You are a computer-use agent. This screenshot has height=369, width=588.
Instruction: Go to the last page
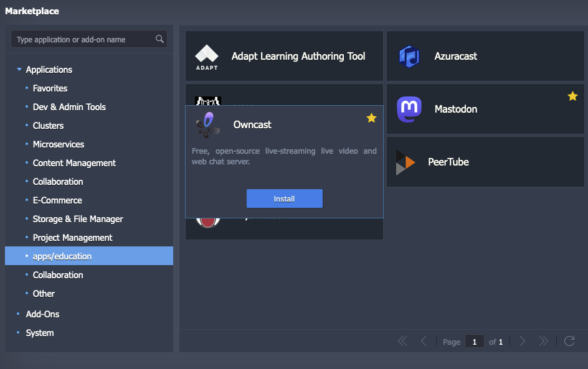[x=543, y=341]
